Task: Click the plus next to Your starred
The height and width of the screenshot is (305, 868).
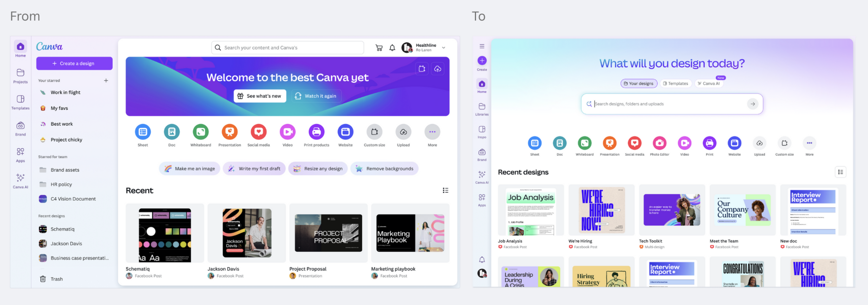Action: pyautogui.click(x=106, y=80)
